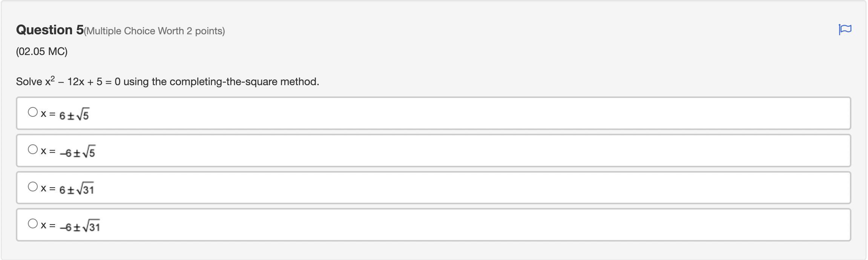Click the square root of 31 in last option

(92, 226)
